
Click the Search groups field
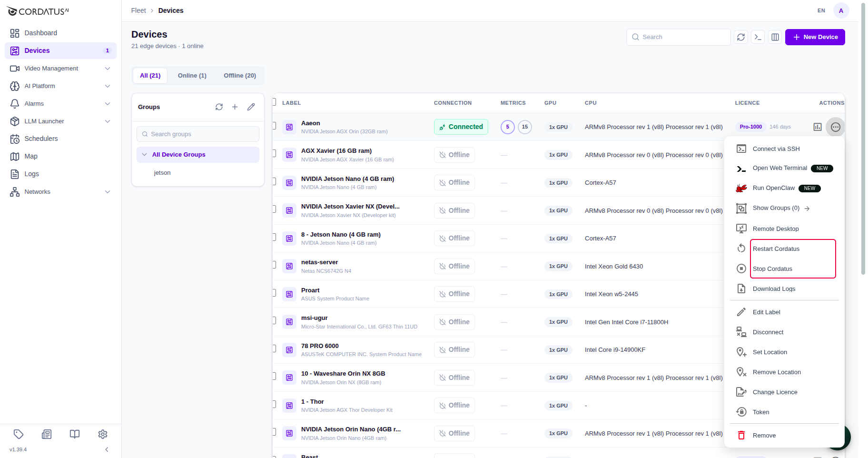198,134
